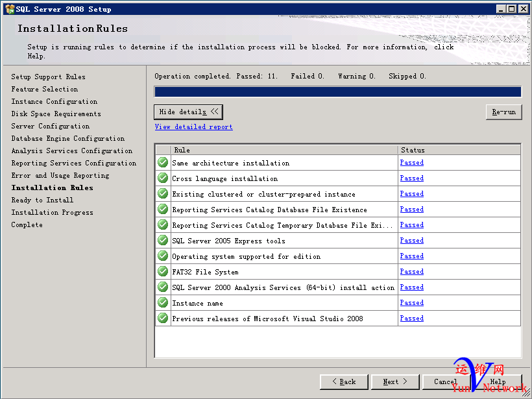532x399 pixels.
Task: Open Passed link for Visual Studio 2008 rule
Action: click(412, 319)
